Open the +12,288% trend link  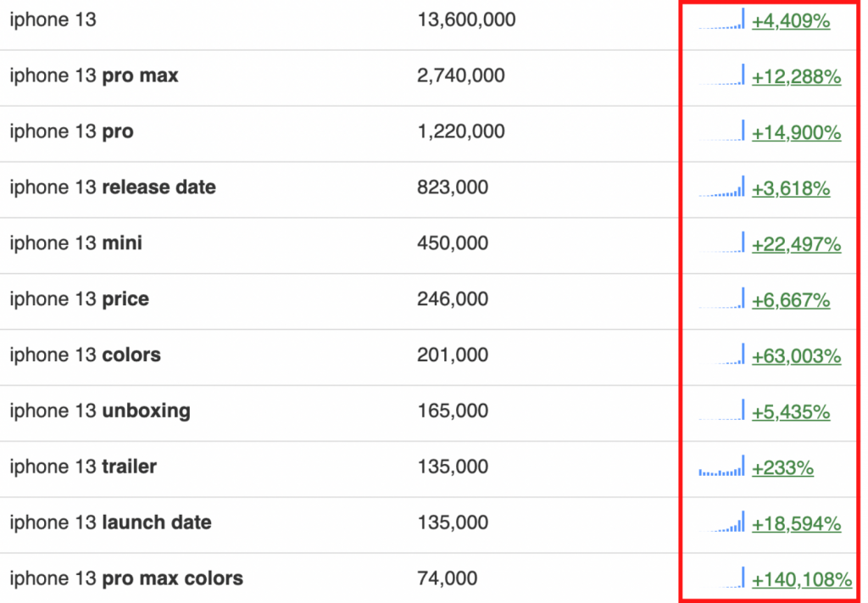[x=796, y=77]
